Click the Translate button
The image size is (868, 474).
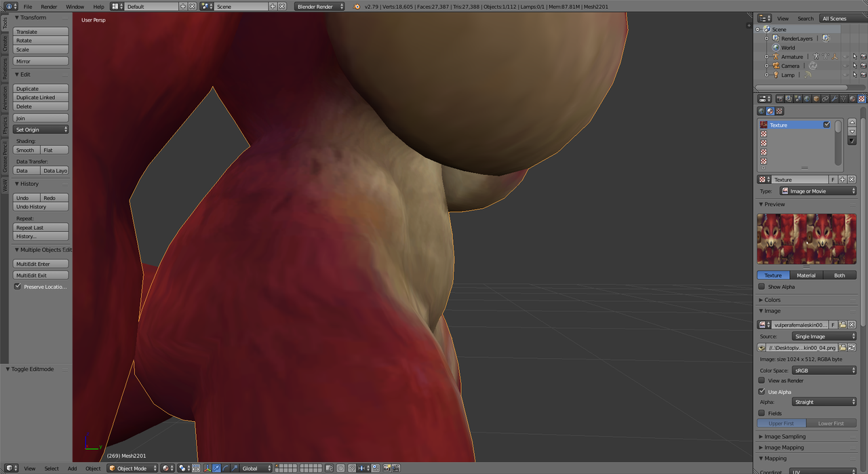point(41,32)
